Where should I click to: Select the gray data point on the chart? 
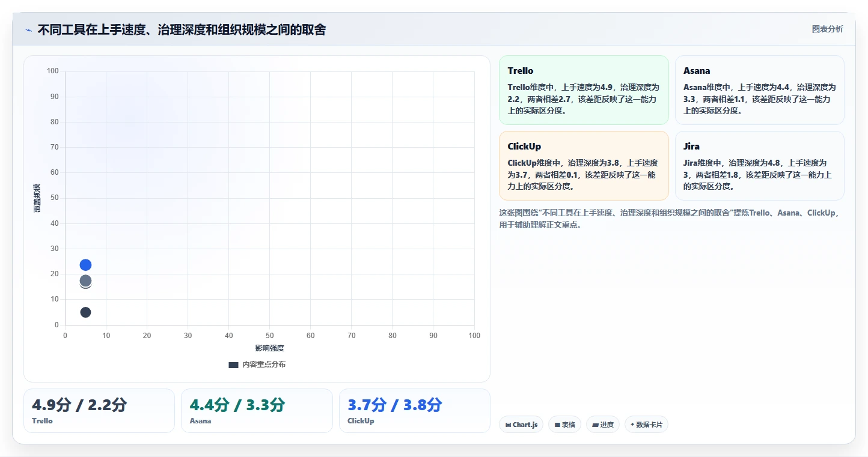click(x=85, y=280)
